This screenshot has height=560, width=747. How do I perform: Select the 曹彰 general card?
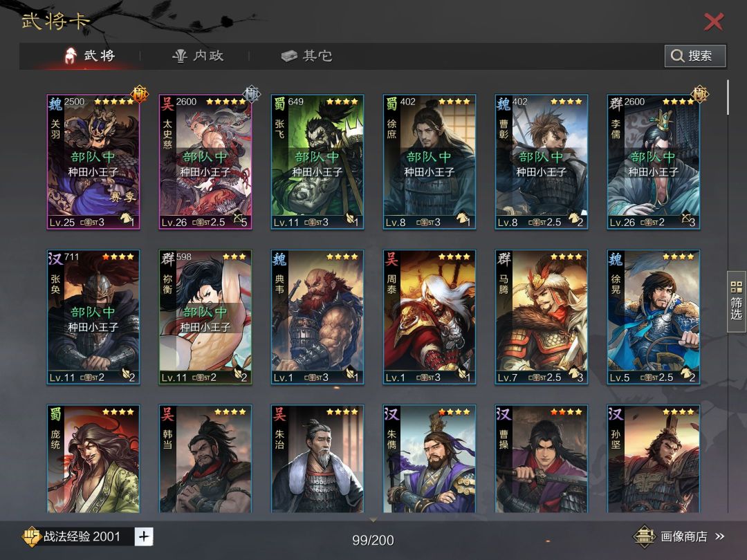point(541,162)
